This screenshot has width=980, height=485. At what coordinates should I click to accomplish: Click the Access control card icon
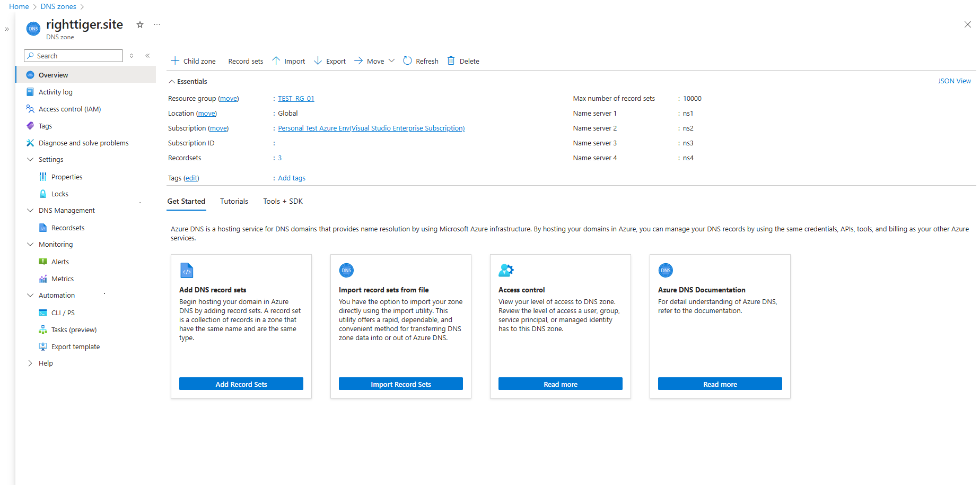click(506, 271)
